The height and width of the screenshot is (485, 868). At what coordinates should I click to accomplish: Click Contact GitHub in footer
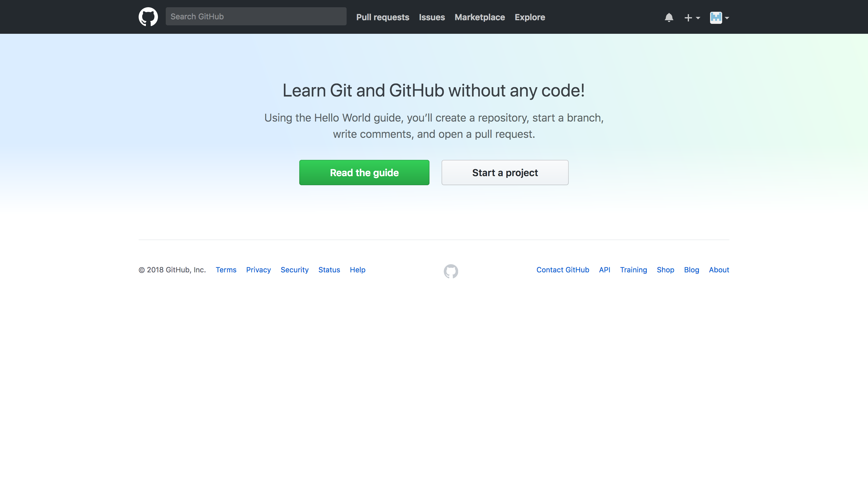(x=562, y=270)
